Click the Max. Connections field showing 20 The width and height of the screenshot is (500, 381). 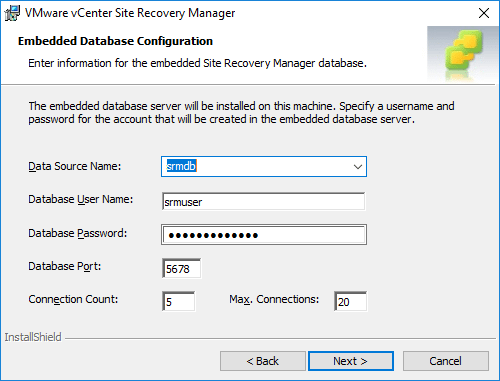(x=351, y=301)
